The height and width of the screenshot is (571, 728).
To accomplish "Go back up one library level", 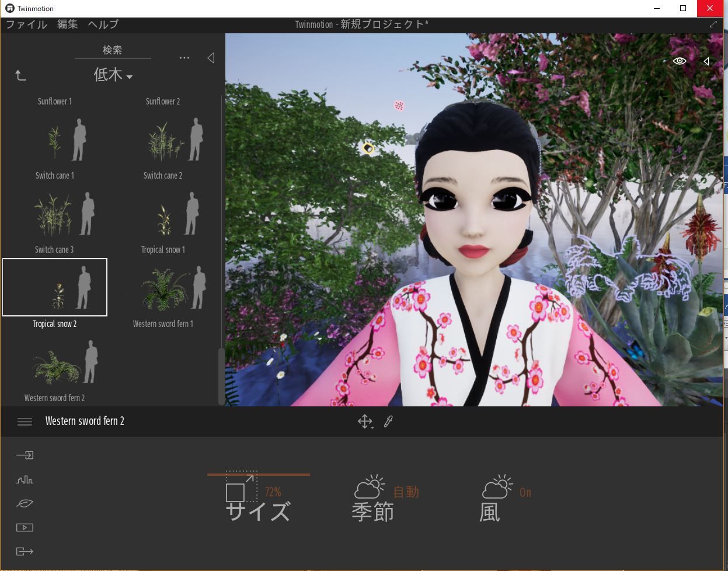I will point(20,75).
